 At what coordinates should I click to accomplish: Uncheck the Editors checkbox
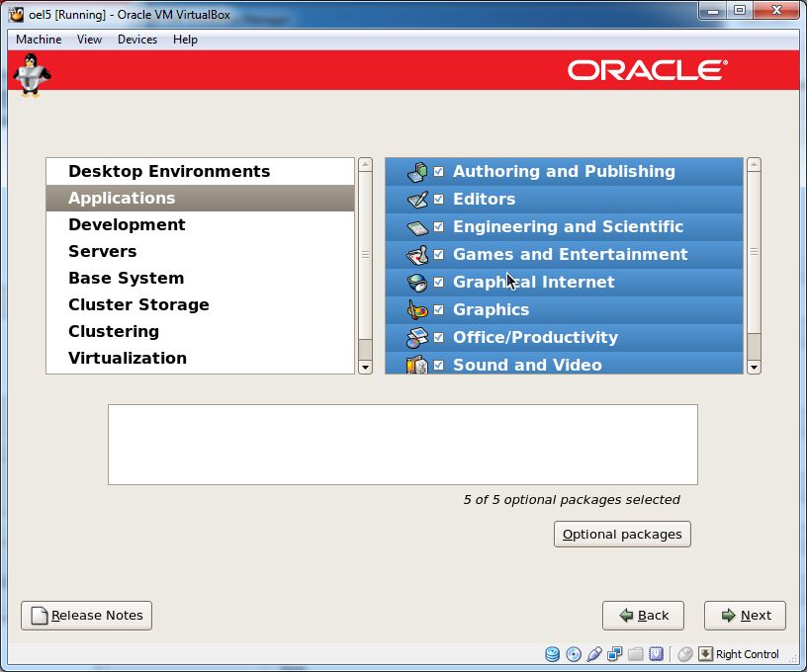tap(438, 200)
